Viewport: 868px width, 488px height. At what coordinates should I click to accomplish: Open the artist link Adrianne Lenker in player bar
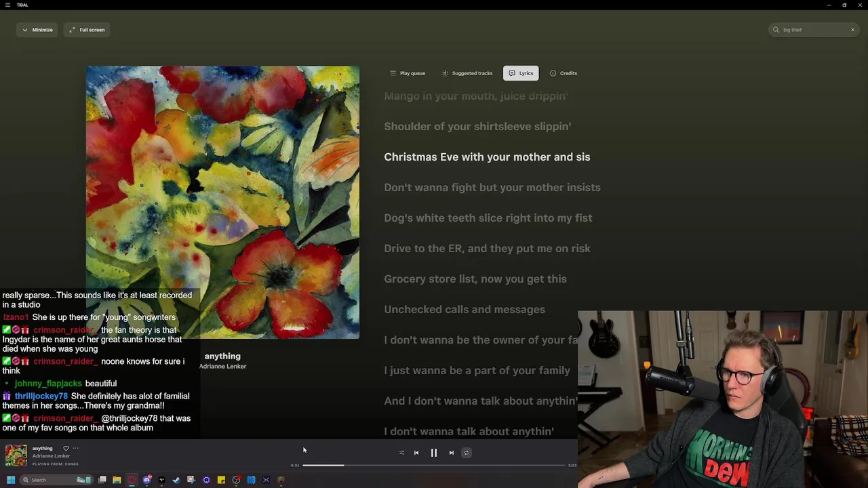coord(51,456)
